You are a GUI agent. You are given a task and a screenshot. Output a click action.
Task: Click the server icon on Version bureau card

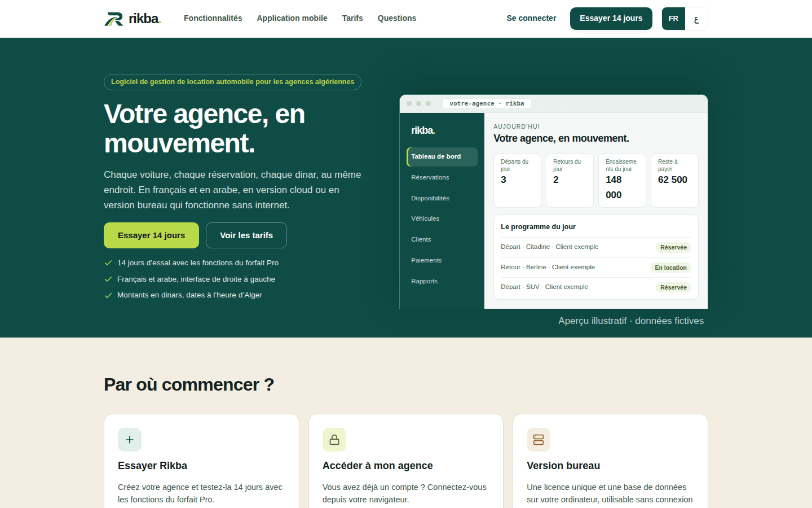(x=539, y=440)
